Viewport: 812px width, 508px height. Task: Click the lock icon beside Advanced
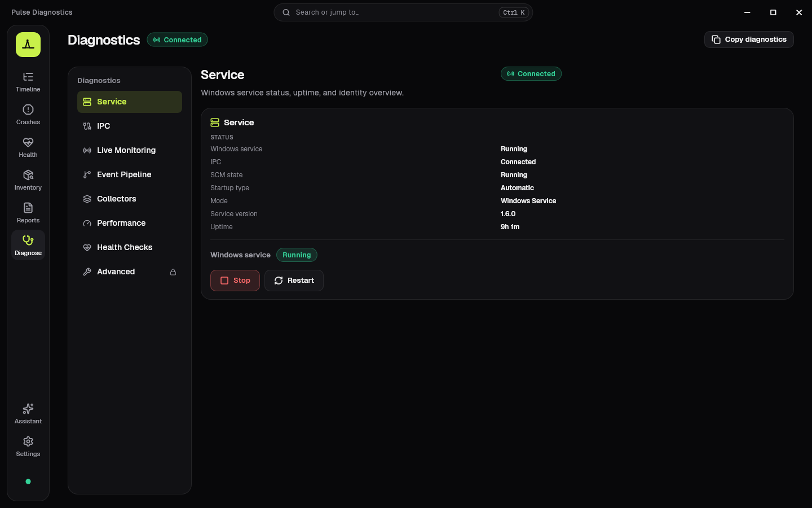click(173, 272)
